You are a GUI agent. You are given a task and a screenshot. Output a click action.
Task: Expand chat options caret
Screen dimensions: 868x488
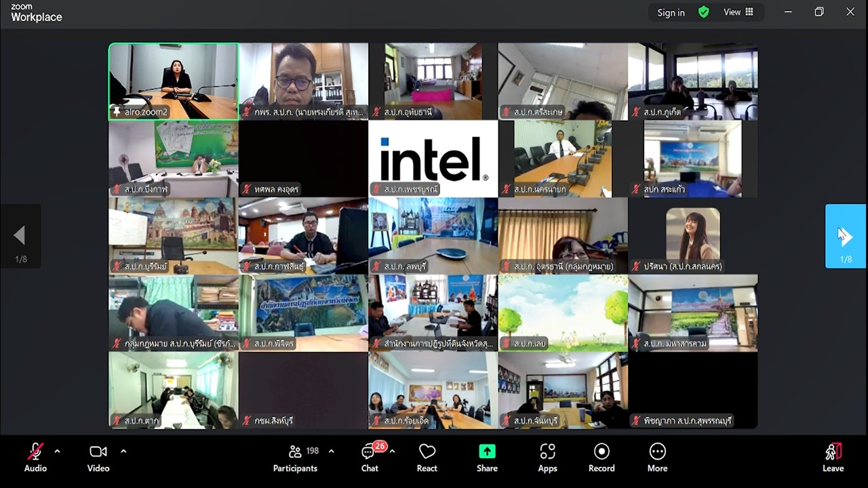click(392, 451)
